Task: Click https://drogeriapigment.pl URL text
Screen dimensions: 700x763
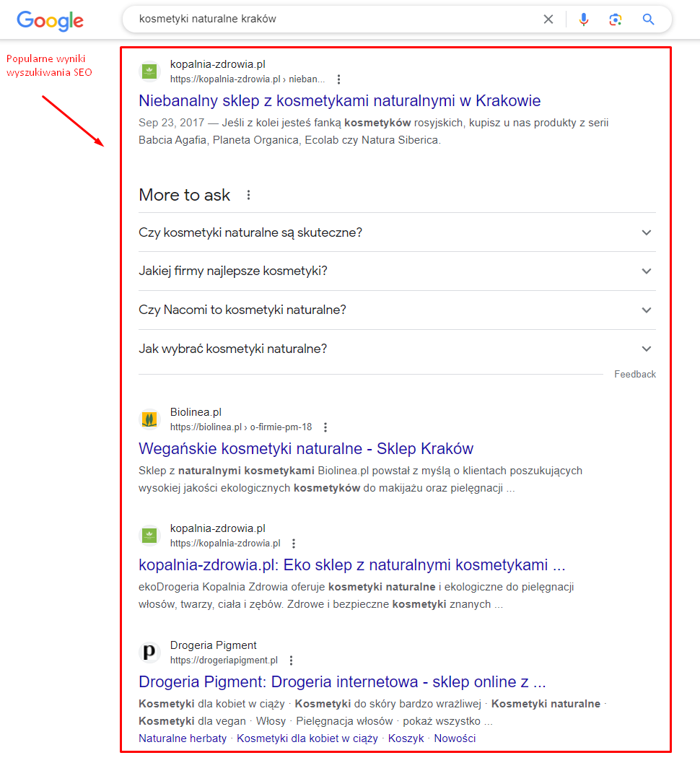Action: coord(224,660)
